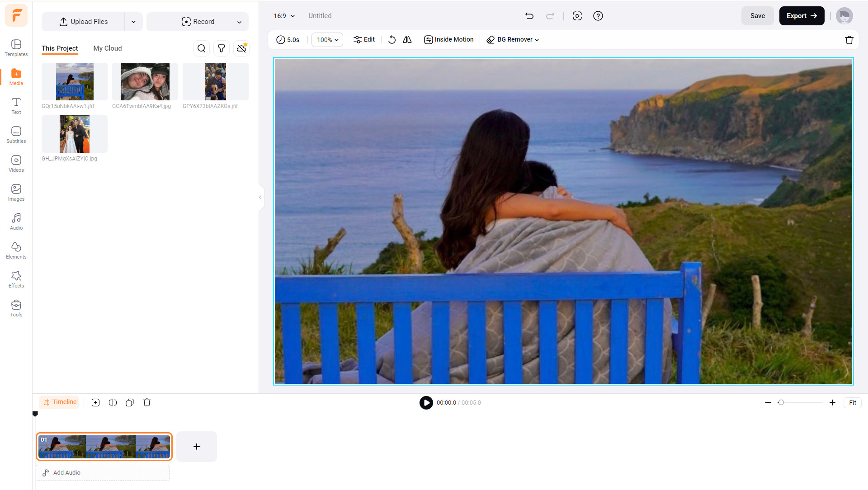Switch to This Project tab

tap(60, 48)
